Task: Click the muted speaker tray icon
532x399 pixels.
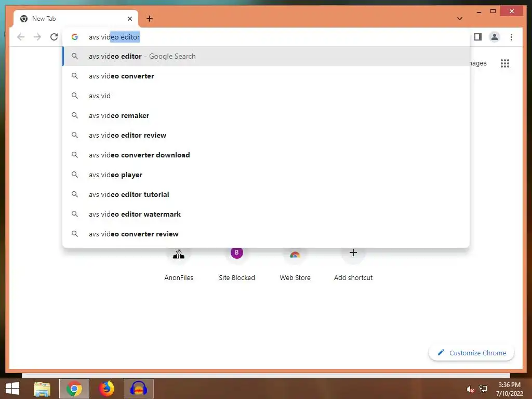Action: point(470,389)
